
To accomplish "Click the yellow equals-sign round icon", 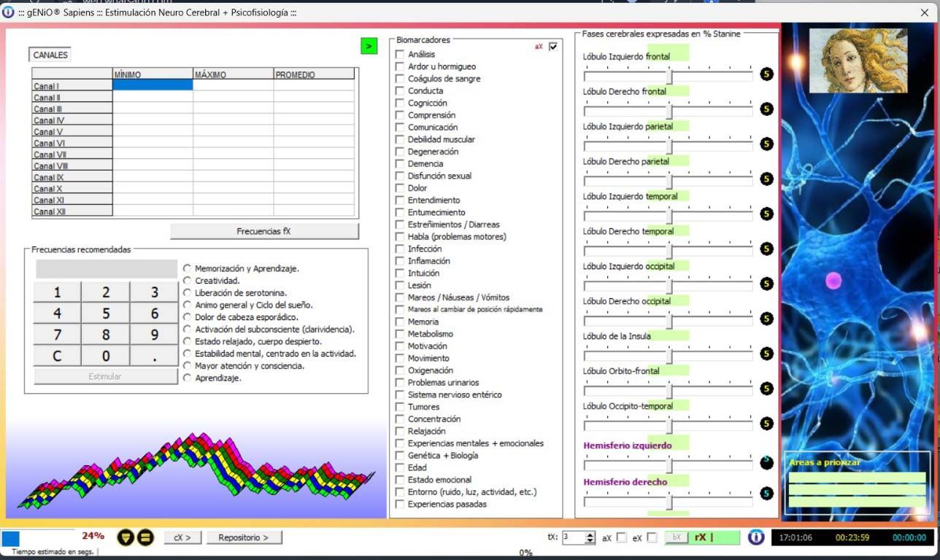I will pyautogui.click(x=144, y=537).
